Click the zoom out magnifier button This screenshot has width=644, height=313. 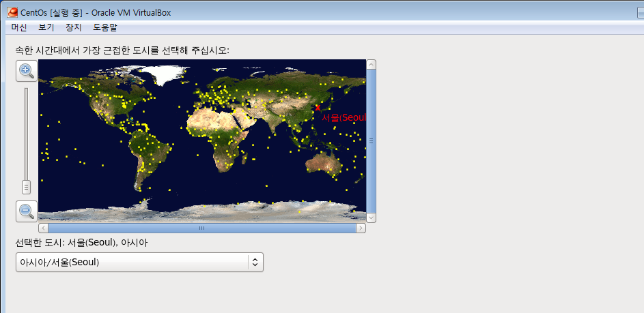pyautogui.click(x=27, y=211)
